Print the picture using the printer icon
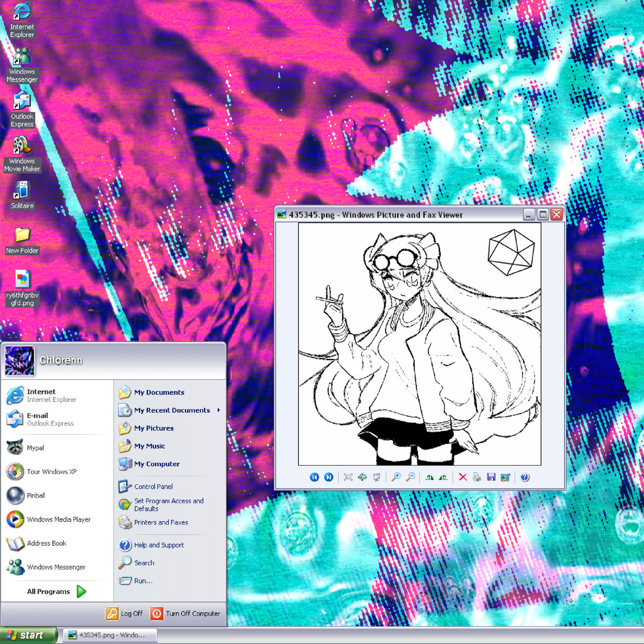644x644 pixels. pyautogui.click(x=477, y=477)
